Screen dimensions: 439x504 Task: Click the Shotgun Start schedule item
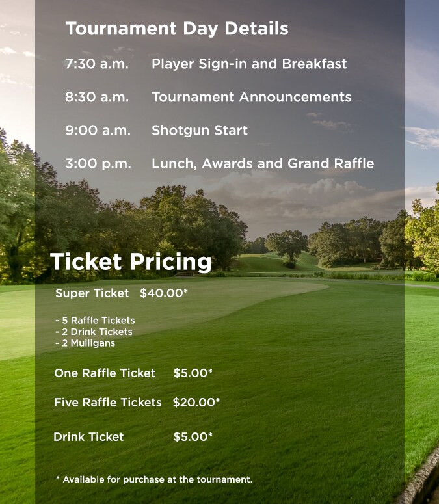click(x=199, y=131)
